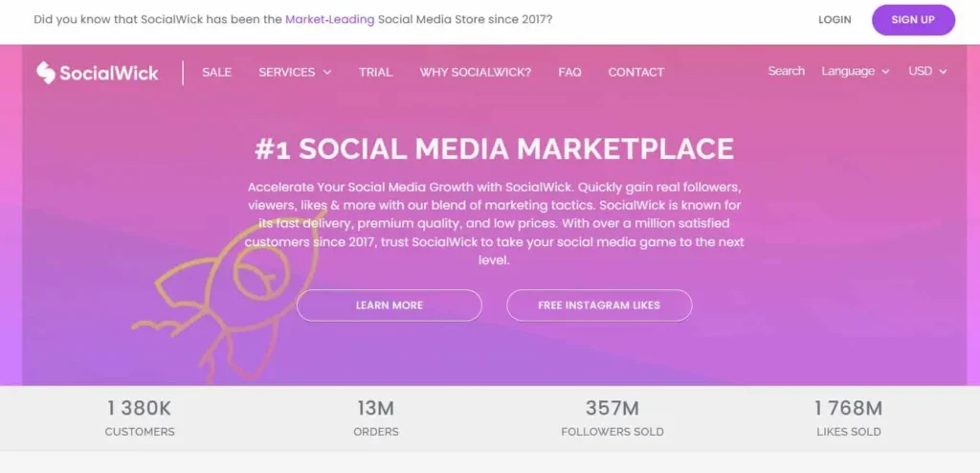Open the SALE menu item
This screenshot has width=980, height=473.
tap(216, 72)
